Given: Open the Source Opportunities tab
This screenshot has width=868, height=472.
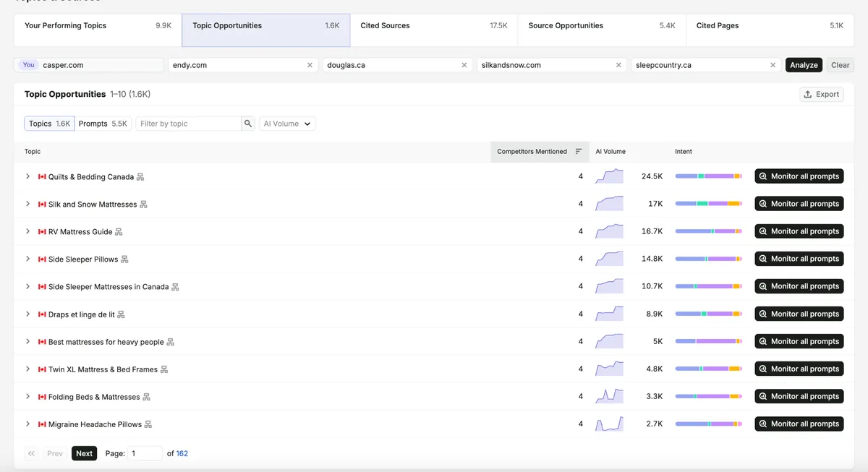Looking at the screenshot, I should coord(602,30).
